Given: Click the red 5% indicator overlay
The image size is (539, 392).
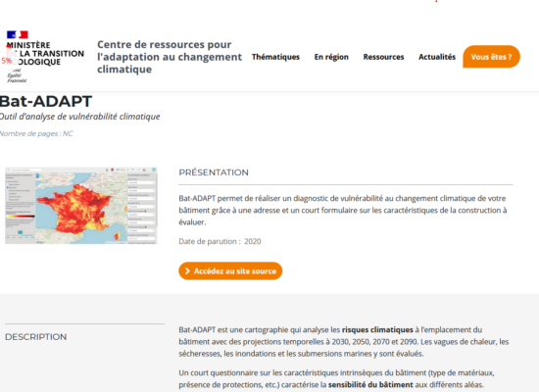Looking at the screenshot, I should click(7, 61).
